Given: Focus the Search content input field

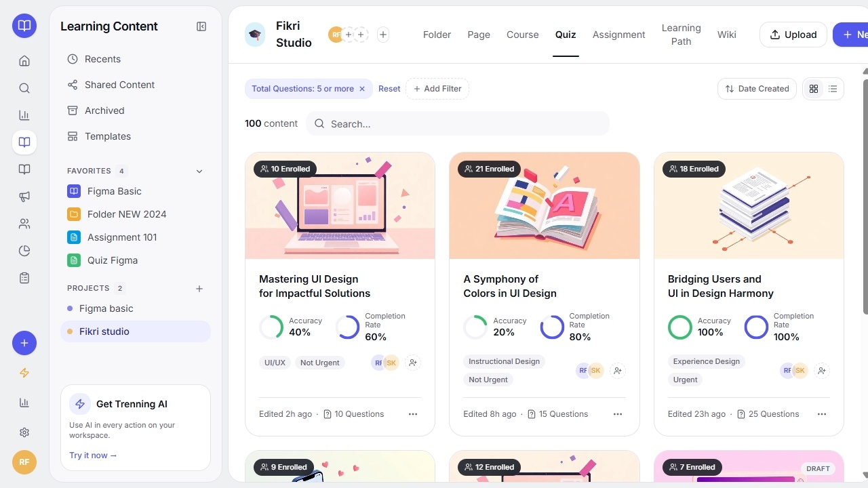Looking at the screenshot, I should 458,124.
